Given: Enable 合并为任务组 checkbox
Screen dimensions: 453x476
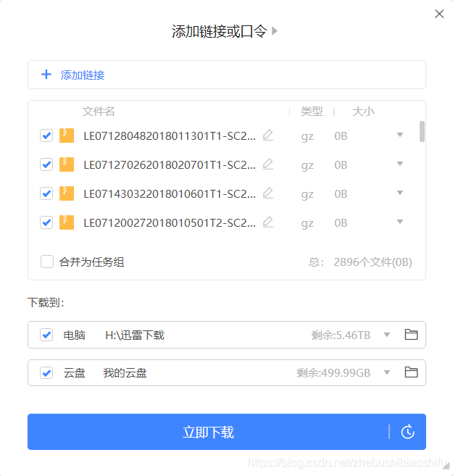Looking at the screenshot, I should tap(47, 262).
